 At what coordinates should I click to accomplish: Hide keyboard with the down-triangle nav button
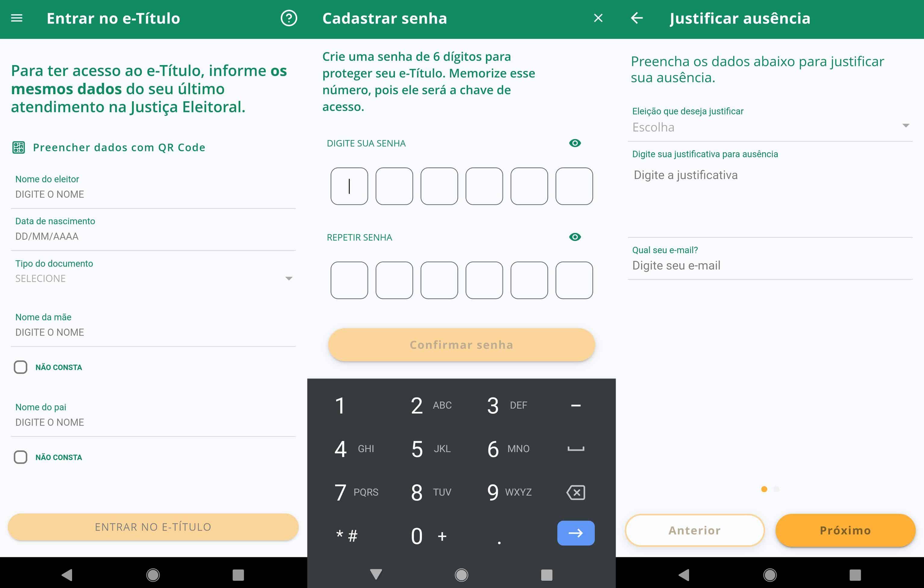(x=376, y=574)
